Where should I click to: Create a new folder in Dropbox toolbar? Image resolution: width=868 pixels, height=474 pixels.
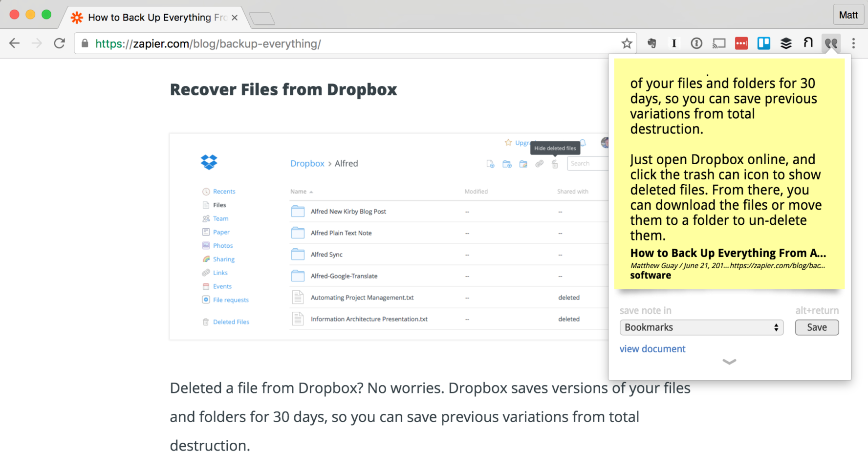(x=507, y=164)
